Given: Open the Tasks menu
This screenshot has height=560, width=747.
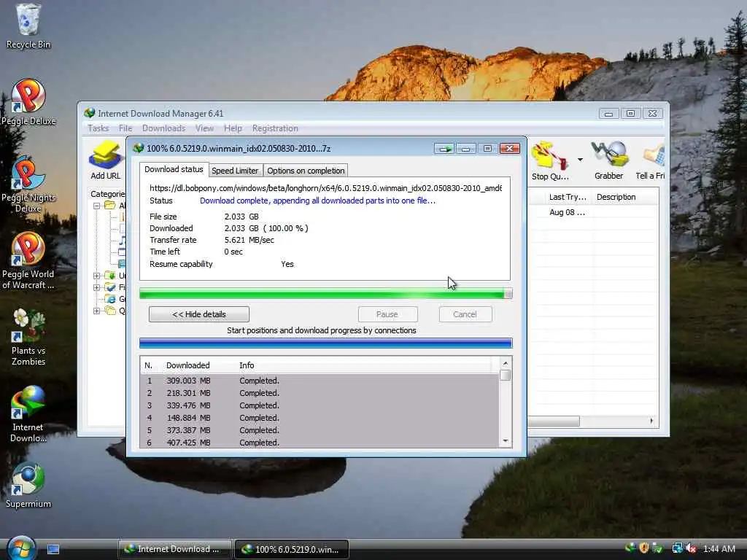Looking at the screenshot, I should coord(98,128).
